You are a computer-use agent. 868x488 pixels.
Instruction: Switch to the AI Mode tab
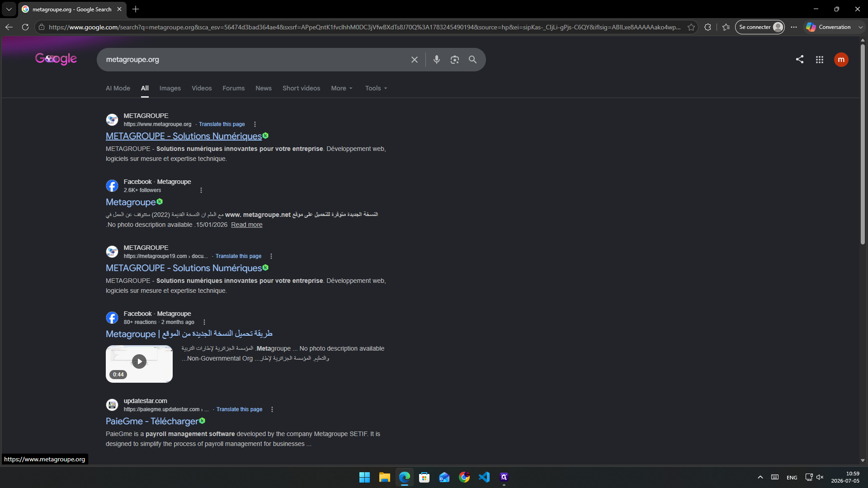pyautogui.click(x=118, y=88)
